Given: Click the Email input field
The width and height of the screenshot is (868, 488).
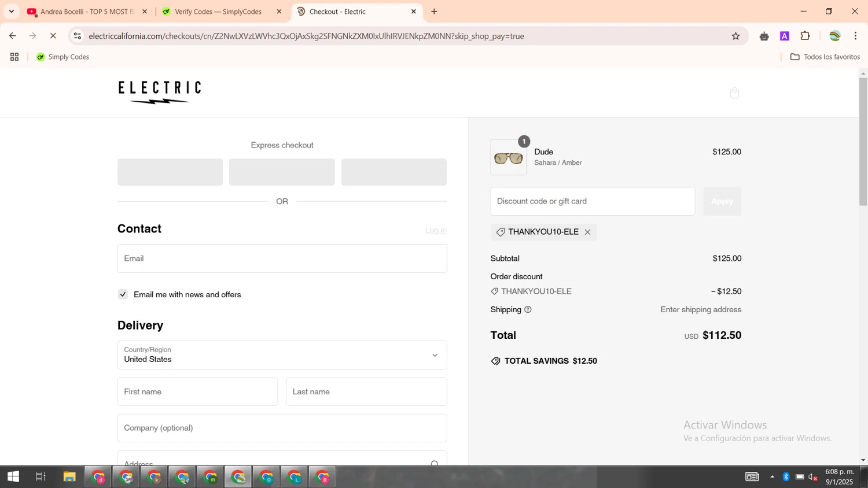Looking at the screenshot, I should pyautogui.click(x=282, y=258).
